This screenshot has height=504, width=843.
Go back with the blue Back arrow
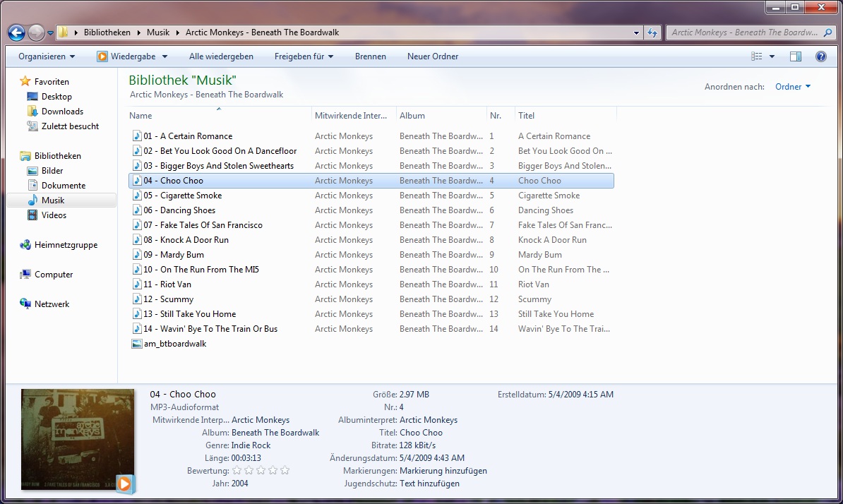pos(17,32)
